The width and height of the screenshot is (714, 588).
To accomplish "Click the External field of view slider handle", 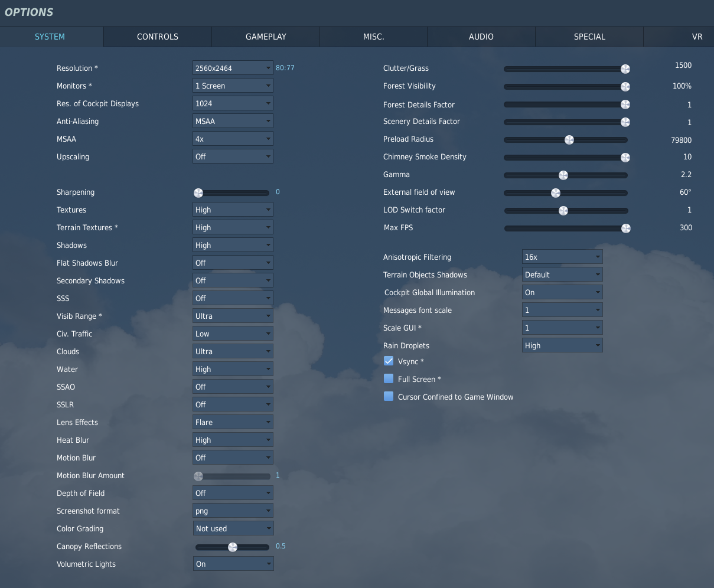I will tap(556, 193).
